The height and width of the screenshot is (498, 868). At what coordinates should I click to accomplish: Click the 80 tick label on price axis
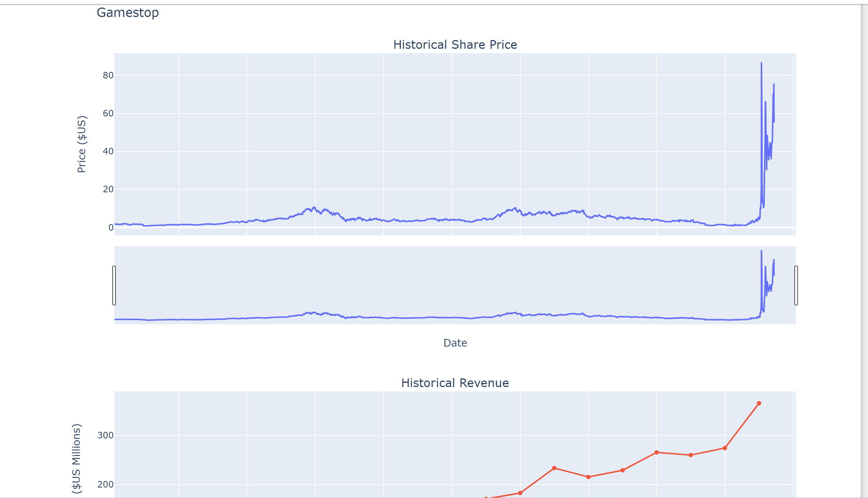tap(108, 75)
